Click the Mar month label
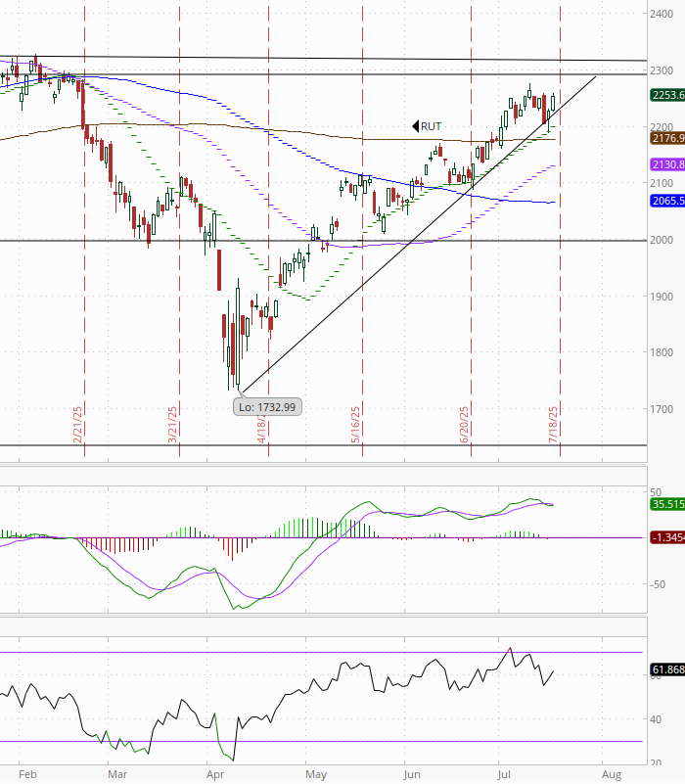The image size is (685, 784). 117,774
